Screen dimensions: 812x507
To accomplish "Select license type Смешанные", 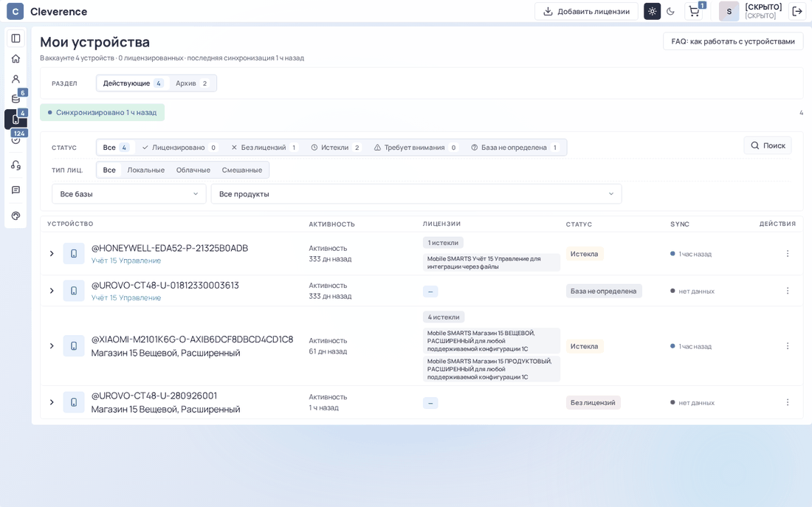I will coord(242,170).
